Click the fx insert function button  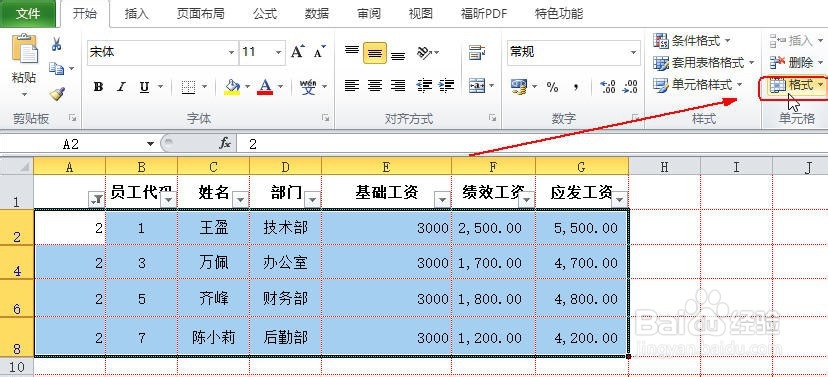point(225,144)
